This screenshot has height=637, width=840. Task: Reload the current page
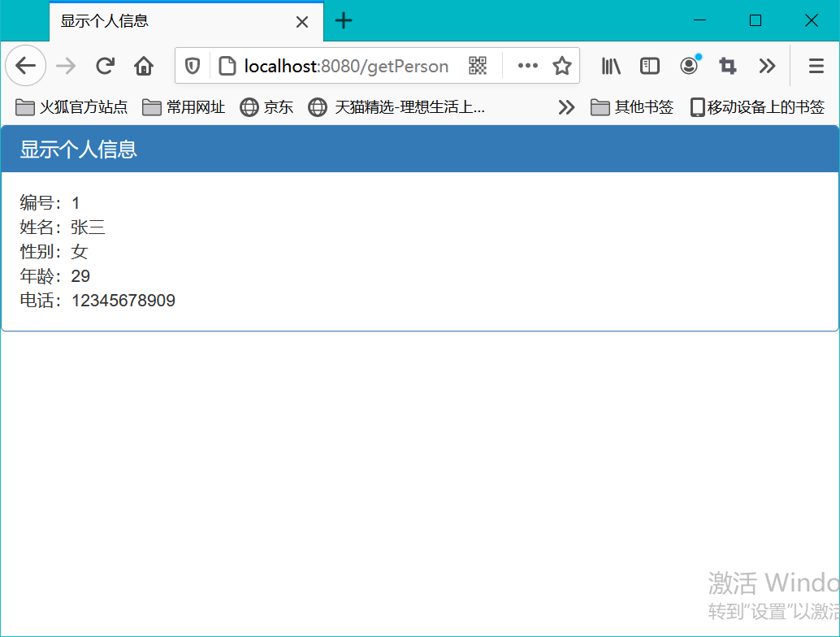(105, 66)
